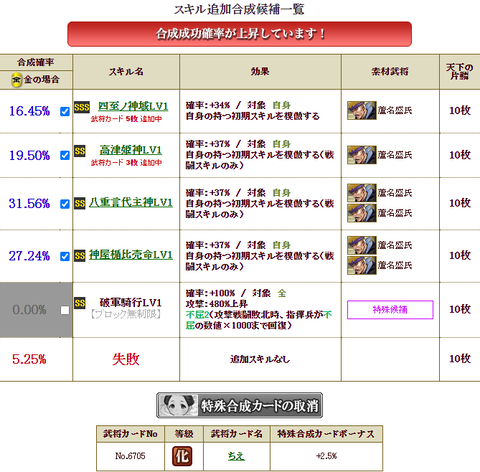
Task: Click the 失敗 result label
Action: (126, 359)
